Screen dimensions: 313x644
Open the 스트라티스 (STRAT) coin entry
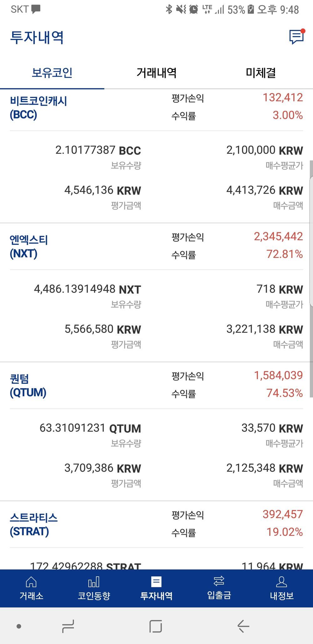(x=34, y=525)
